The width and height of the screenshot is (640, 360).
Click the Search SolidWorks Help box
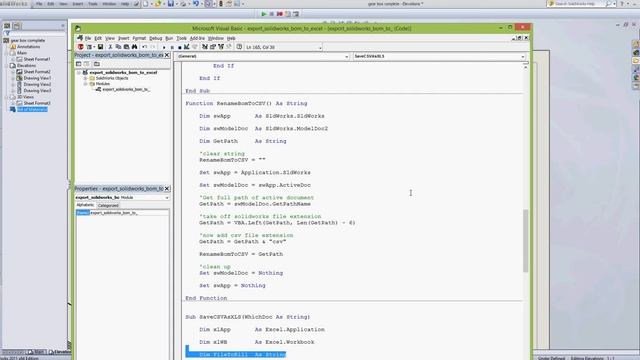pos(580,4)
